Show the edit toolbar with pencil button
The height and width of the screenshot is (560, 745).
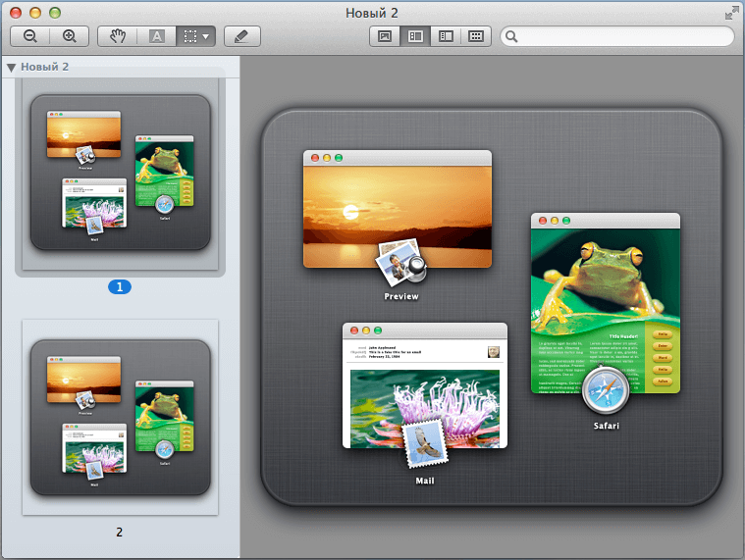pyautogui.click(x=241, y=36)
